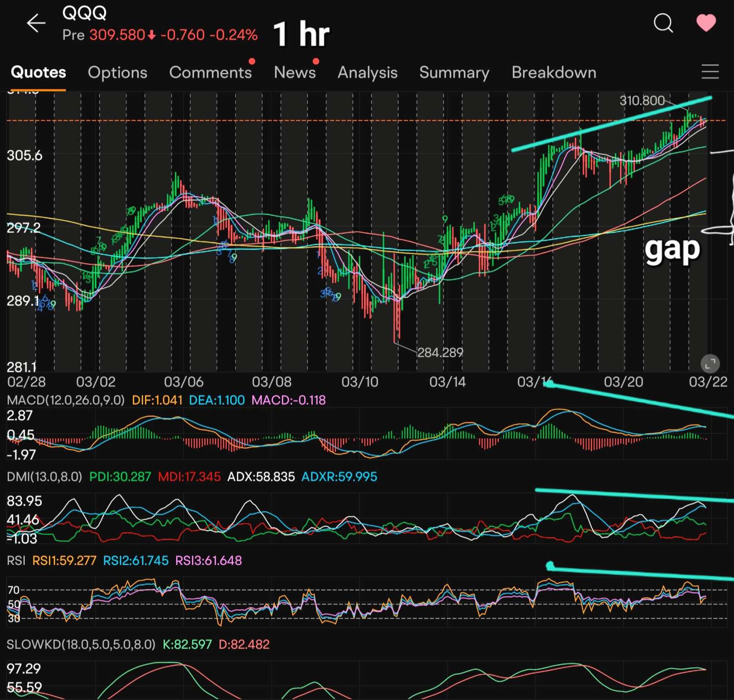The width and height of the screenshot is (734, 700).
Task: Tap the QQQ ticker title
Action: [x=84, y=13]
